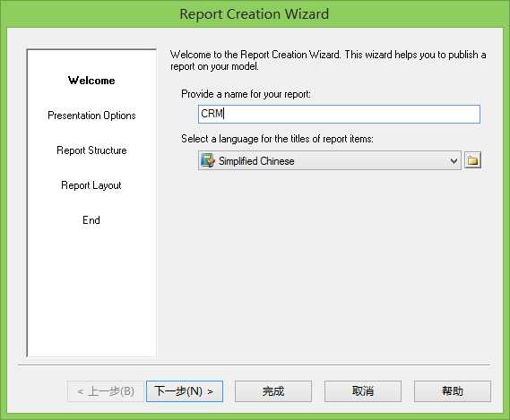510x420 pixels.
Task: Click the 'Provide a name for your report' label
Action: pos(246,94)
